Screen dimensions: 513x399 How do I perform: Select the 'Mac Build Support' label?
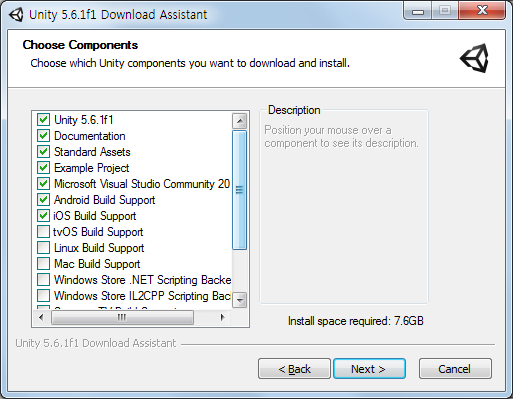(97, 264)
